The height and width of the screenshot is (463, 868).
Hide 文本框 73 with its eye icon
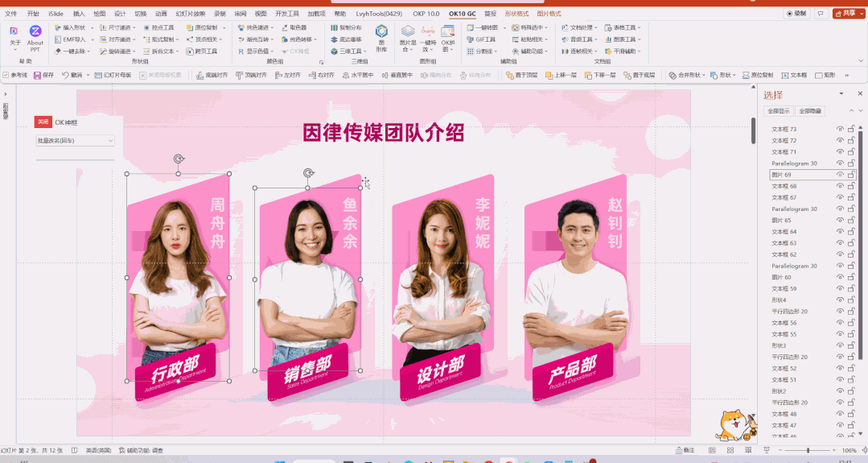tap(840, 129)
